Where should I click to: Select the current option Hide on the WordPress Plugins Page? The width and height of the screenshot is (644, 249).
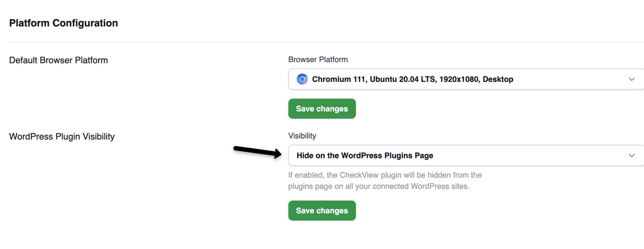coord(365,155)
